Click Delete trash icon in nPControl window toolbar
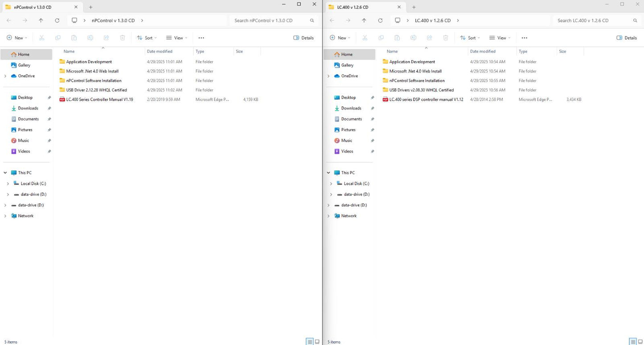Image resolution: width=644 pixels, height=345 pixels. point(123,38)
